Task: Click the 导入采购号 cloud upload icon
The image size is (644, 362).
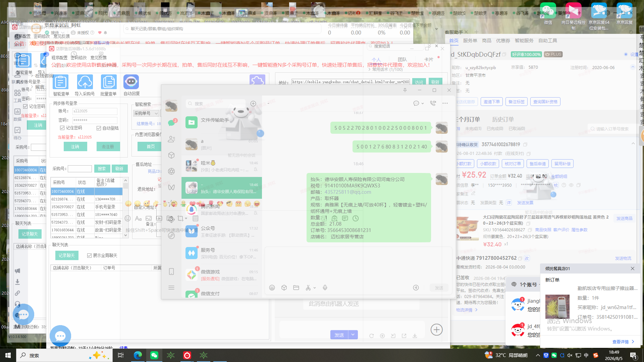Action: [85, 82]
